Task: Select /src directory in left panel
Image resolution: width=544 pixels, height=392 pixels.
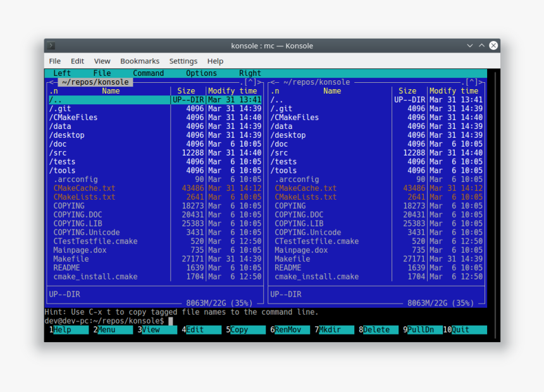Action: (155, 153)
